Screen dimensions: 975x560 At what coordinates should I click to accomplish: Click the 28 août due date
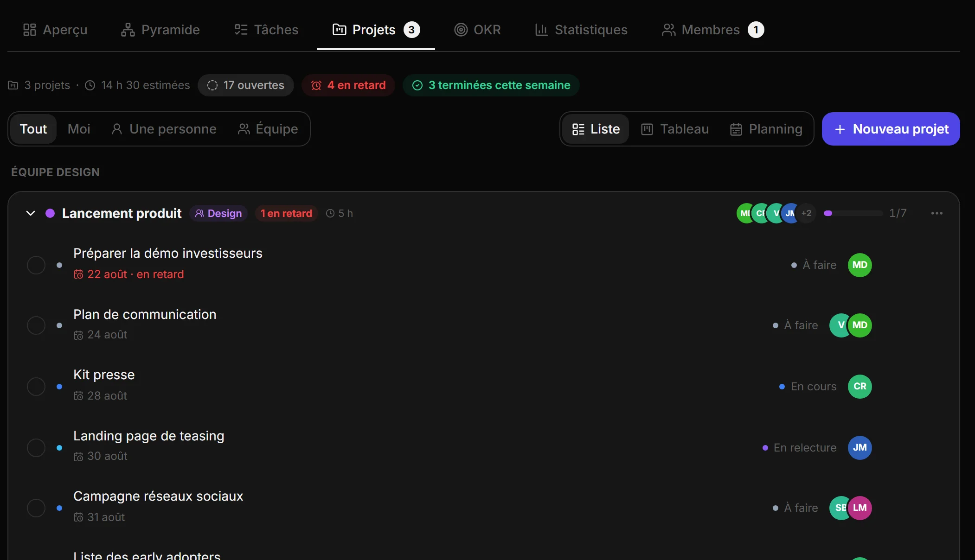tap(100, 396)
